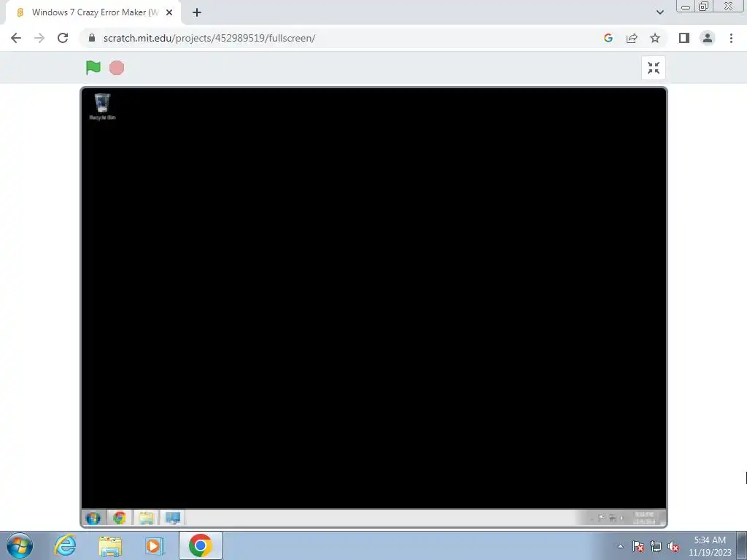This screenshot has width=747, height=560.
Task: Close the Windows 7 Crazy Error Maker tab
Action: point(169,13)
